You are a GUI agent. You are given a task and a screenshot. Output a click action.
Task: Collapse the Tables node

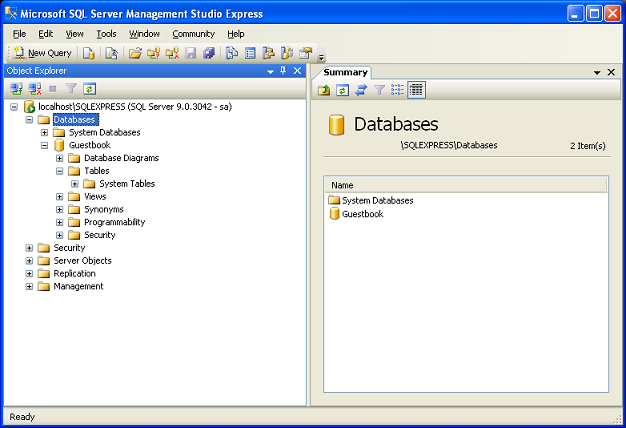59,171
